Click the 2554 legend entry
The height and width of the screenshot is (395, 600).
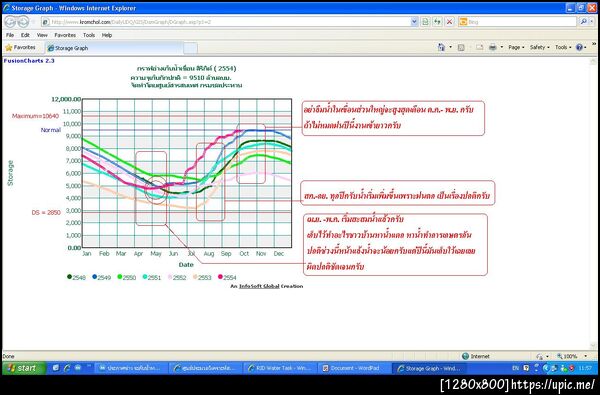(x=227, y=277)
